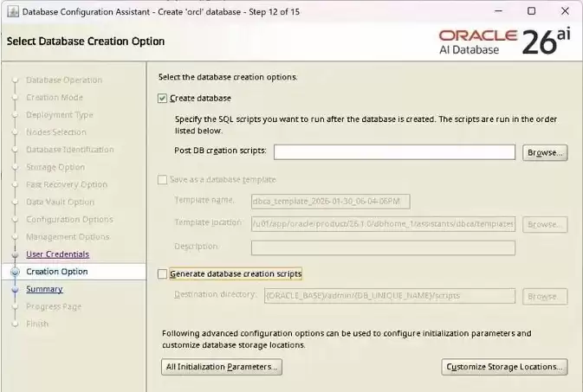This screenshot has width=583, height=392.
Task: Click the Management Options step
Action: [x=68, y=237]
